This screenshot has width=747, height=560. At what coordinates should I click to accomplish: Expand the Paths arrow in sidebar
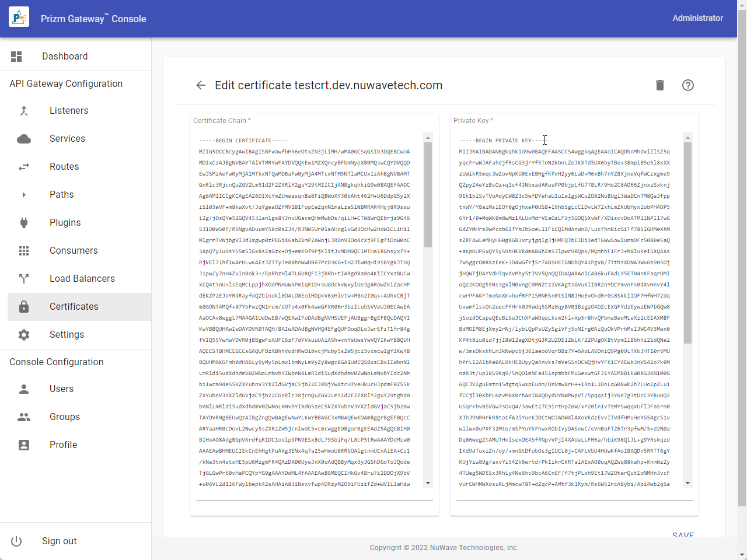click(24, 195)
